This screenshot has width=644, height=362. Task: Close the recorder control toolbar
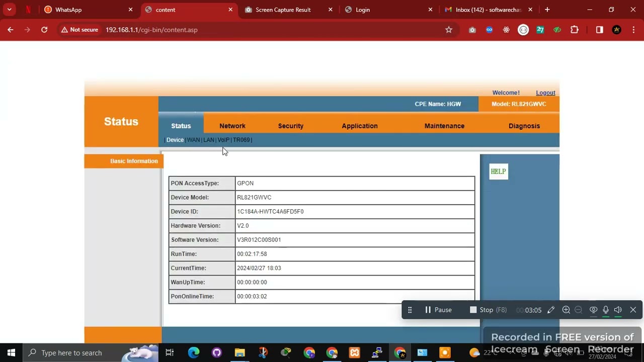pos(633,310)
